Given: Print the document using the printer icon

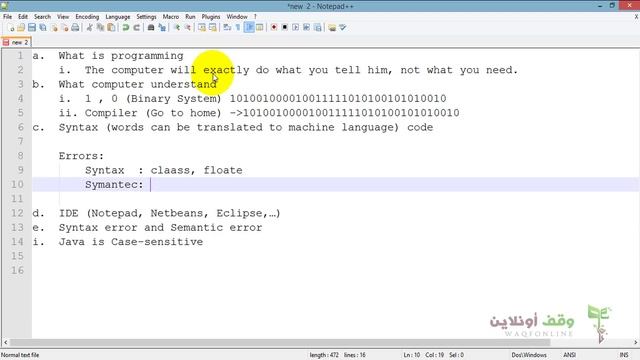Looking at the screenshot, I should (75, 27).
